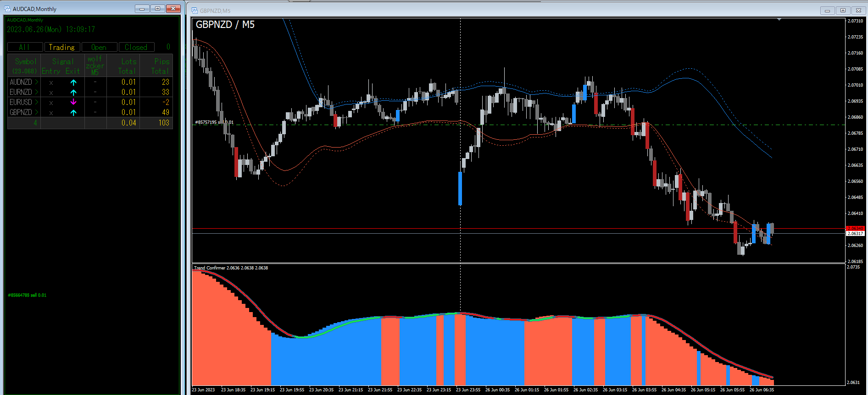The height and width of the screenshot is (395, 868).
Task: Click the GBPNZD pips value 49
Action: pyautogui.click(x=166, y=112)
